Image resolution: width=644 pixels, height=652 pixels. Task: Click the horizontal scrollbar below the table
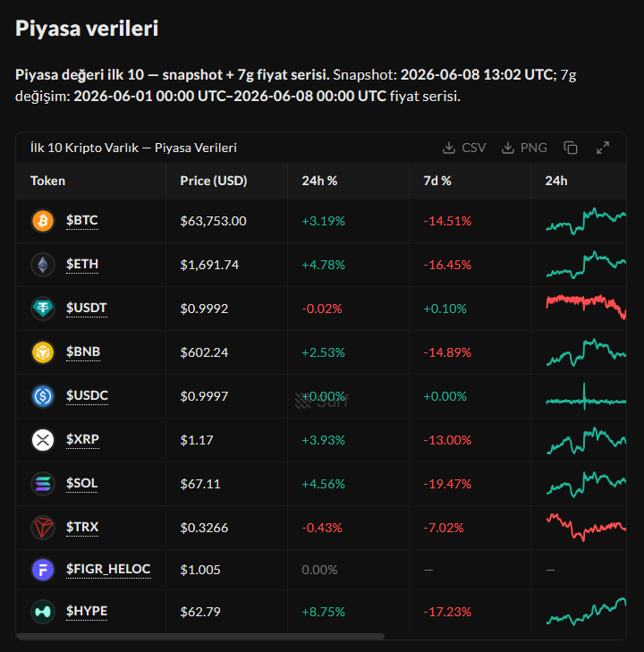[200, 636]
